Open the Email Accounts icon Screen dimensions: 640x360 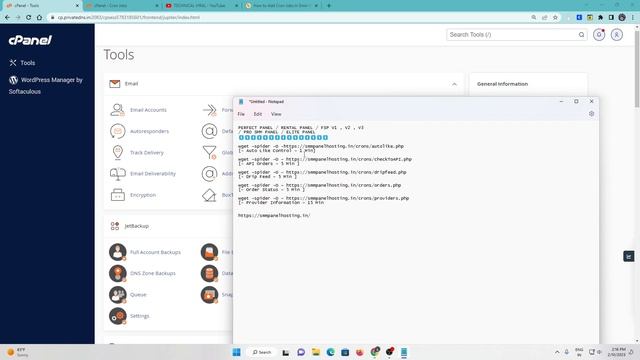118,110
